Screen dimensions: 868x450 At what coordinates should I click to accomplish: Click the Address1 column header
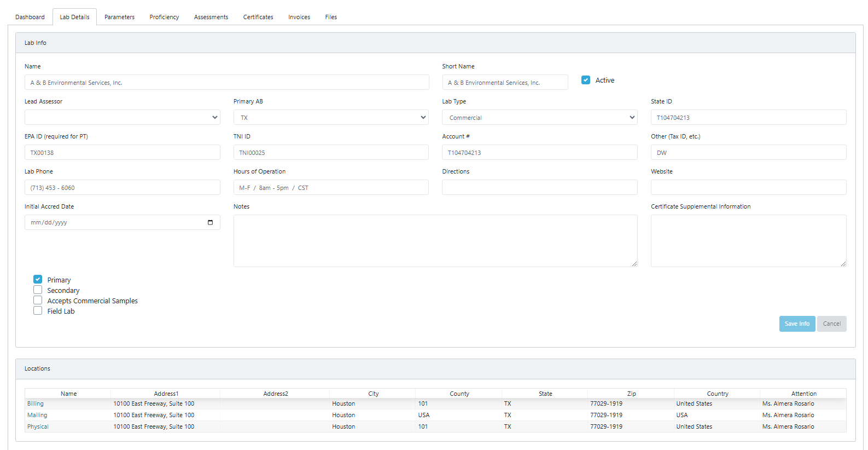click(x=166, y=394)
